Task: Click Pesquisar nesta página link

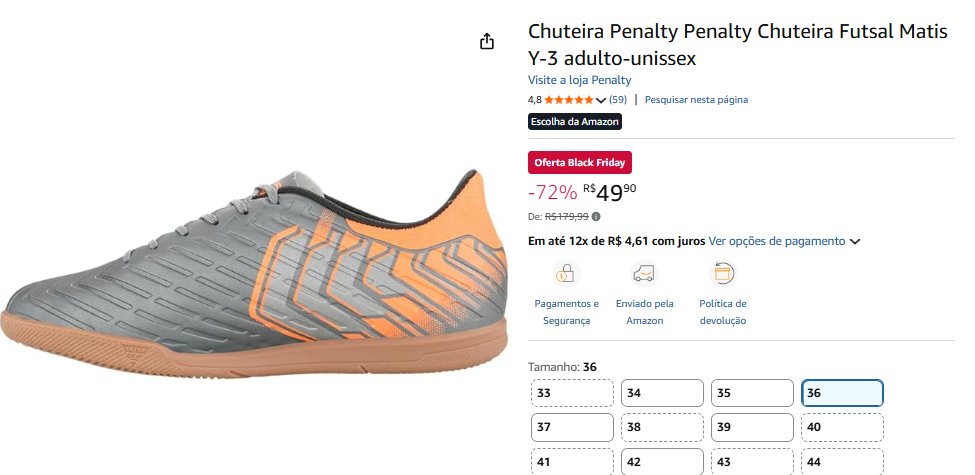Action: point(696,100)
